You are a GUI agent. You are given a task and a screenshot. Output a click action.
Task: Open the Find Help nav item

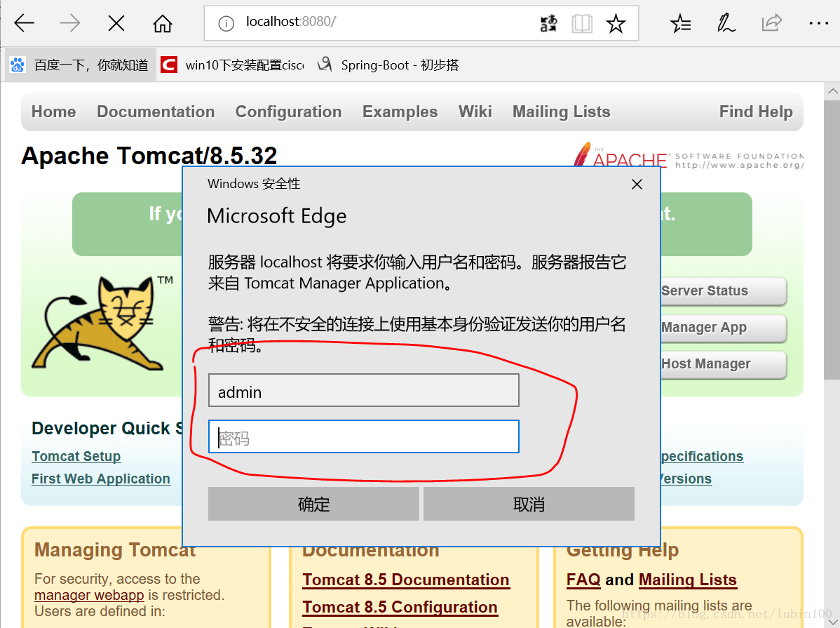point(756,112)
